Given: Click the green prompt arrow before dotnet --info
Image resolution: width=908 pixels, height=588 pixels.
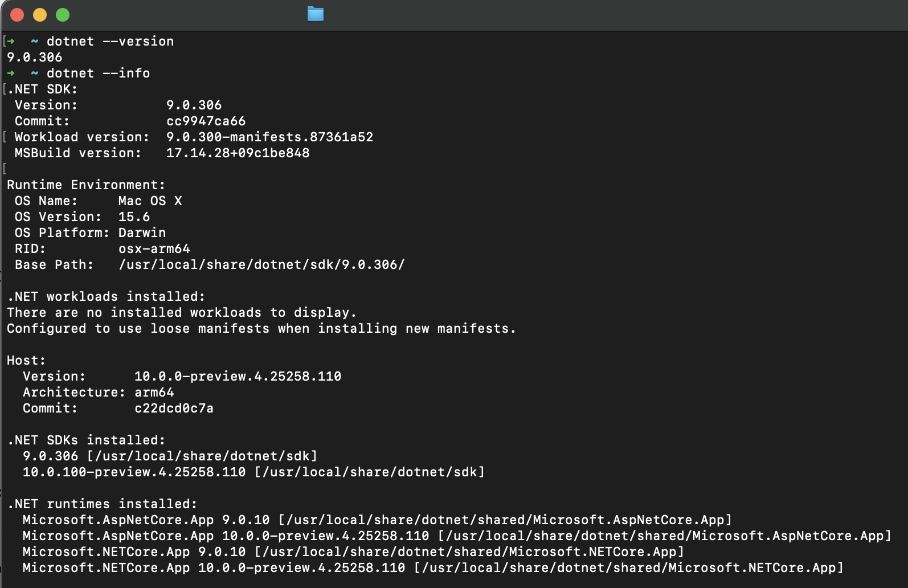Looking at the screenshot, I should (11, 73).
